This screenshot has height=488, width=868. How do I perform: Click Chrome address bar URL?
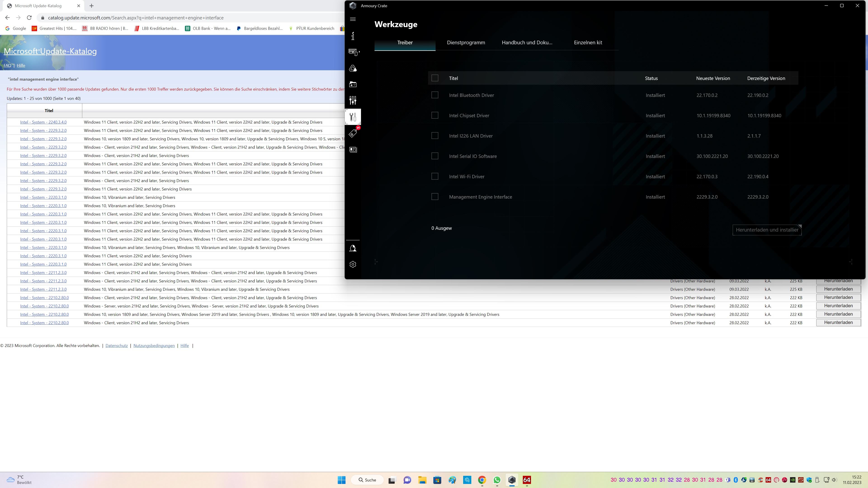136,18
